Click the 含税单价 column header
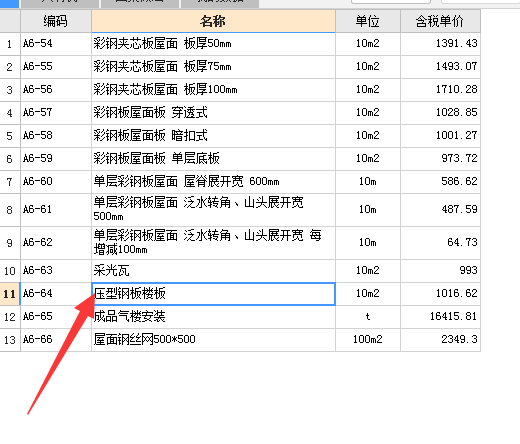Image resolution: width=520 pixels, height=444 pixels. pyautogui.click(x=440, y=21)
